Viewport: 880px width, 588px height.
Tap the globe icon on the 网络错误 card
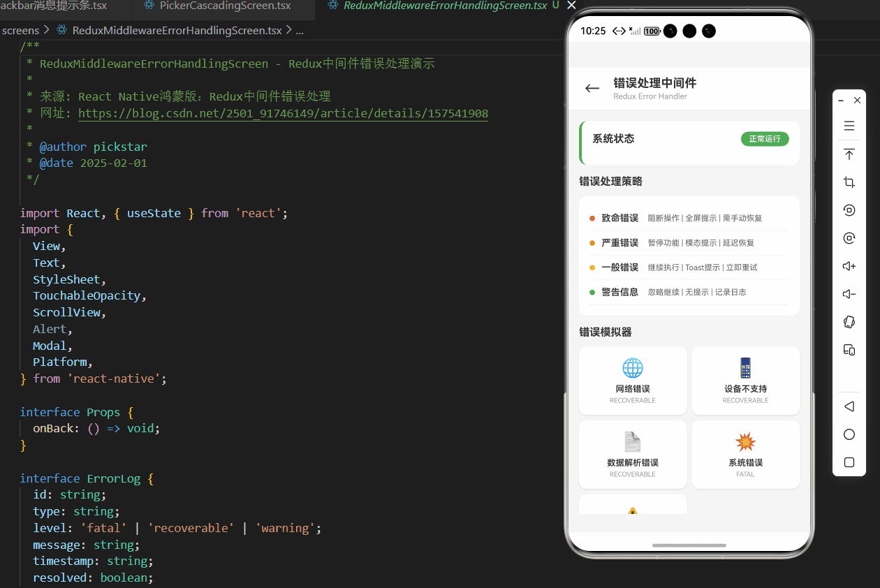[x=633, y=368]
